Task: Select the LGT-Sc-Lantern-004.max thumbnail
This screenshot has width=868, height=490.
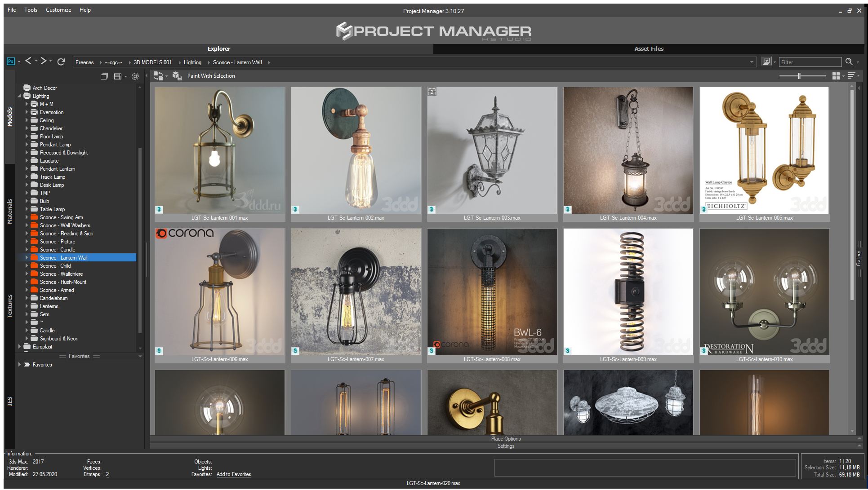Action: tap(628, 154)
